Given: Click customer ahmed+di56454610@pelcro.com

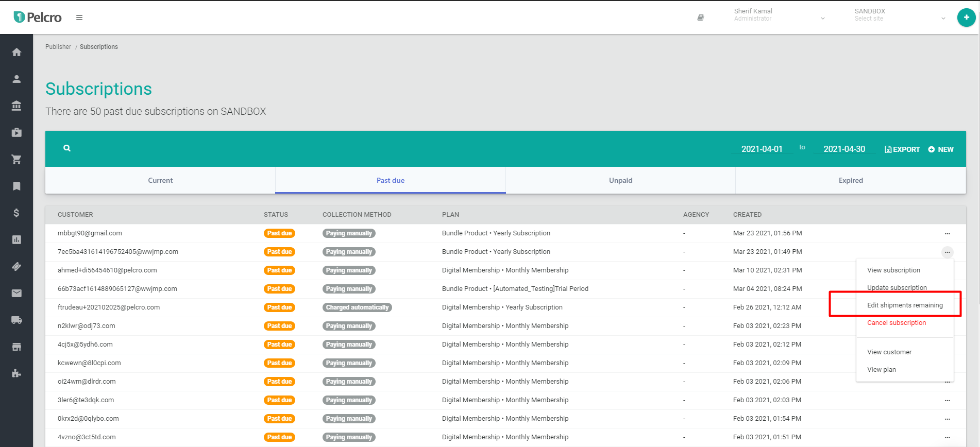Looking at the screenshot, I should point(107,270).
